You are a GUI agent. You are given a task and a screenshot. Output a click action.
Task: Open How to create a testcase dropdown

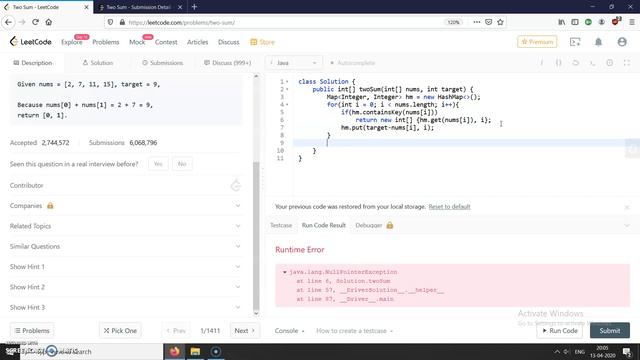tap(354, 331)
